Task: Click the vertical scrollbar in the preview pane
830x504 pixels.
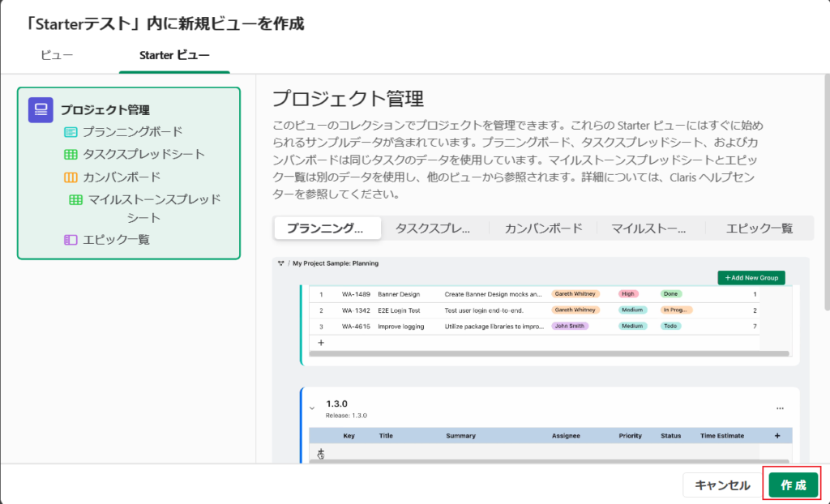Action: tap(825, 194)
